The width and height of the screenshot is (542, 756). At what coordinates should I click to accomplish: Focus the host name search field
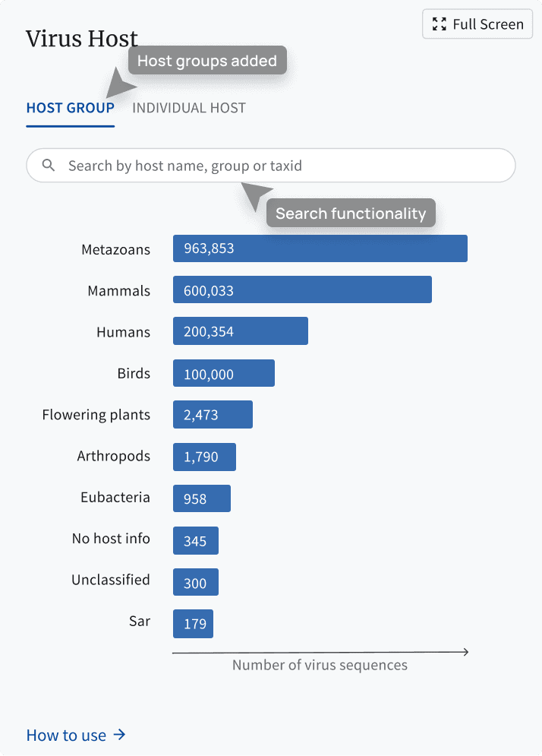[271, 166]
